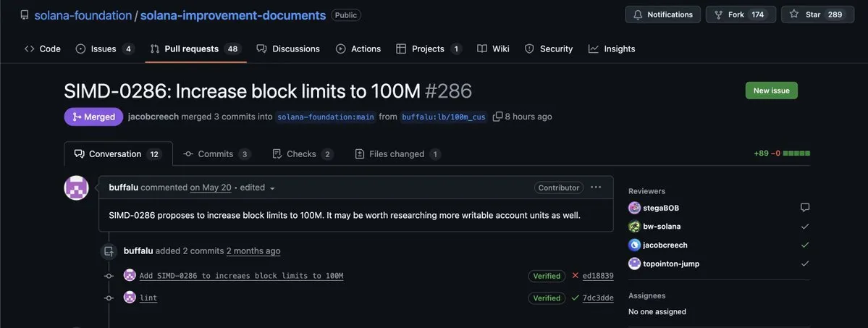
Task: Open the three-dot comment options menu
Action: (596, 188)
